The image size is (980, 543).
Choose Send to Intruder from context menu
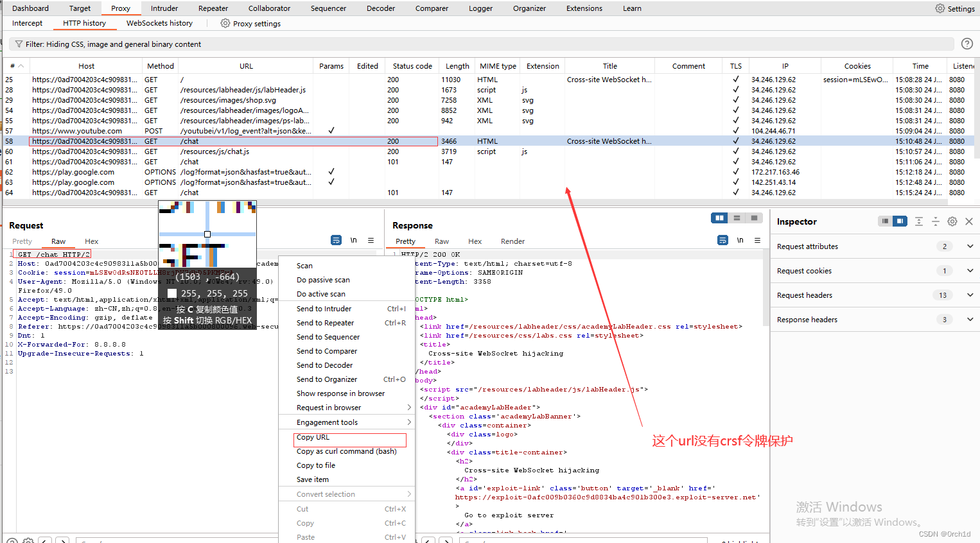click(x=347, y=309)
